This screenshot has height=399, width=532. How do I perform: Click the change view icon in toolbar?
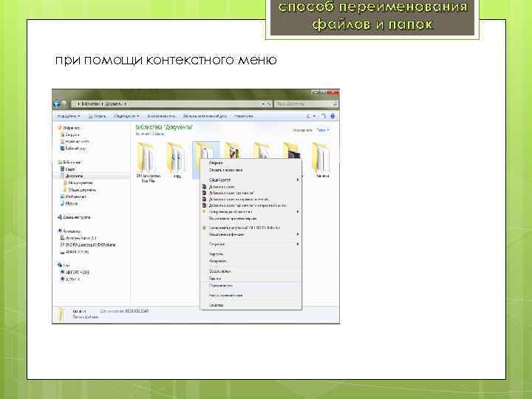click(309, 116)
